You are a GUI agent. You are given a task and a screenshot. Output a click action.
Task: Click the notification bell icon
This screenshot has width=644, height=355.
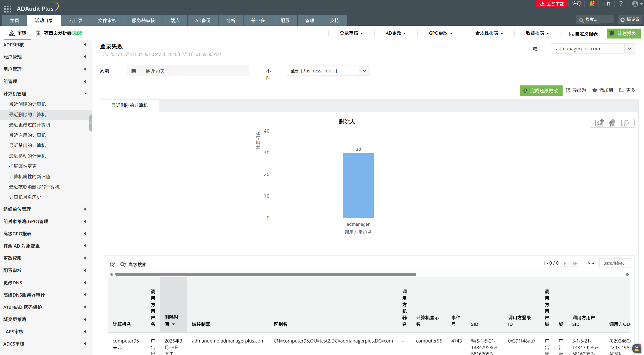[591, 4]
